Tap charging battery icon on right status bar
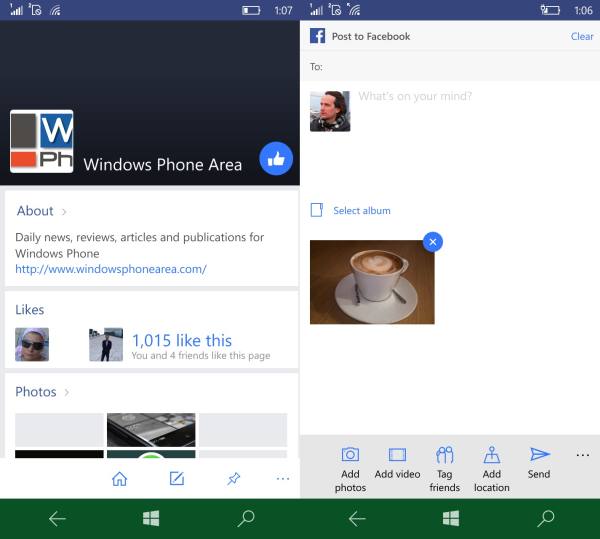 pos(550,10)
